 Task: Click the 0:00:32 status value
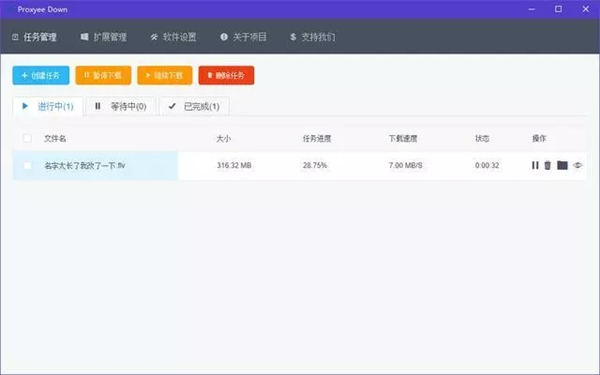coord(487,165)
